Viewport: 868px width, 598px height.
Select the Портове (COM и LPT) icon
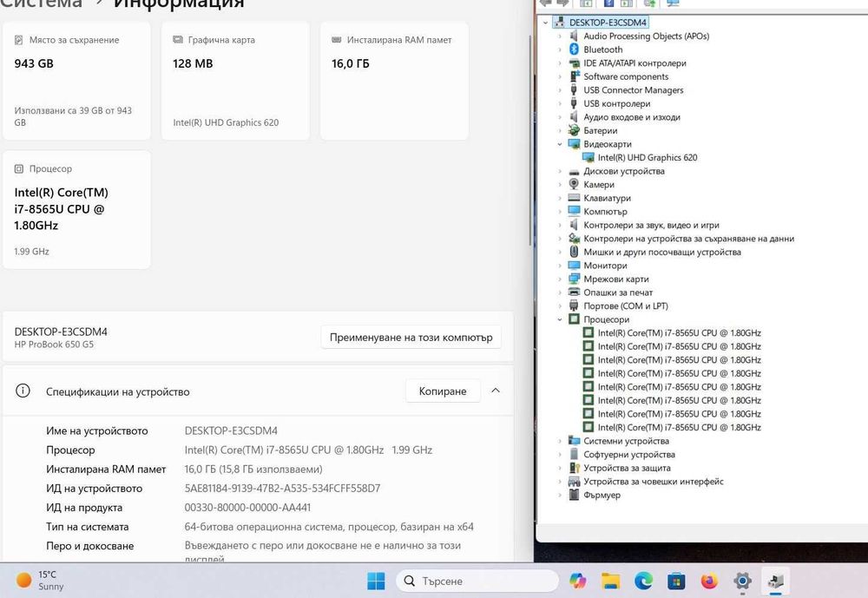coord(574,306)
